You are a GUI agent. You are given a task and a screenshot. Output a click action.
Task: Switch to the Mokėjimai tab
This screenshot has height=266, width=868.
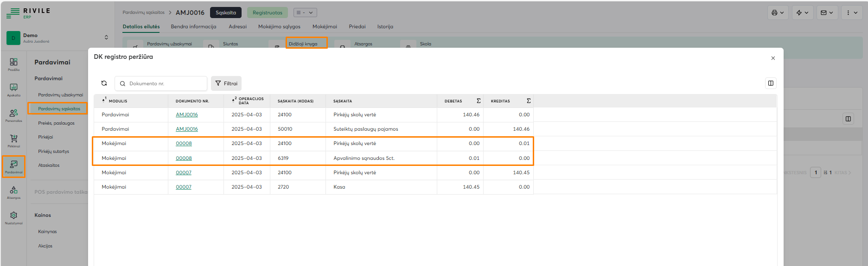[x=325, y=27]
